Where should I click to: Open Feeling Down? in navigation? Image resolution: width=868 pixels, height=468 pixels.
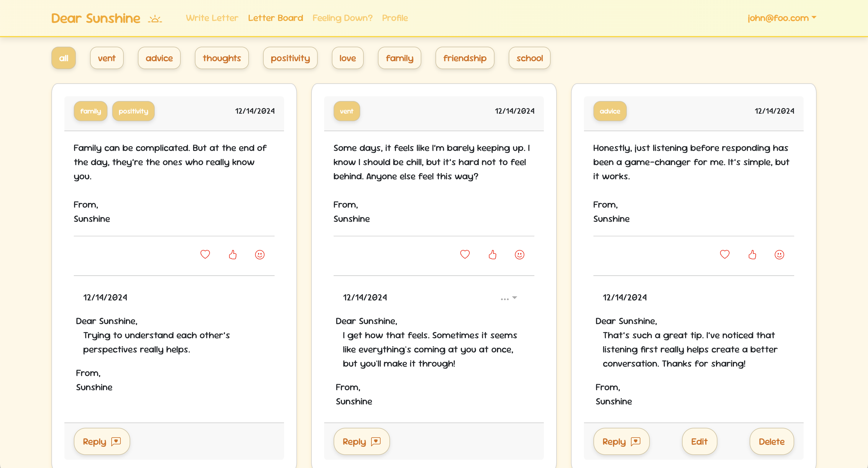pyautogui.click(x=342, y=18)
